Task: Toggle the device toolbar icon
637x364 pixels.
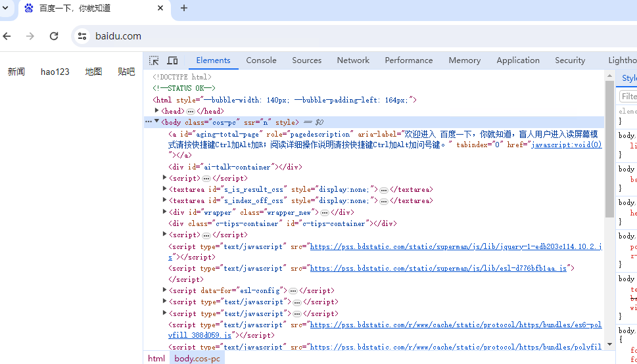Action: tap(173, 60)
